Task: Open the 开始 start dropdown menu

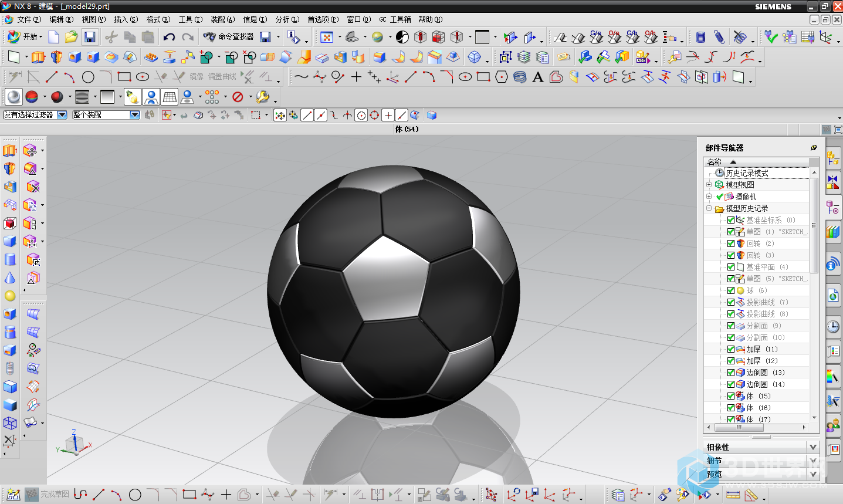Action: pos(24,36)
